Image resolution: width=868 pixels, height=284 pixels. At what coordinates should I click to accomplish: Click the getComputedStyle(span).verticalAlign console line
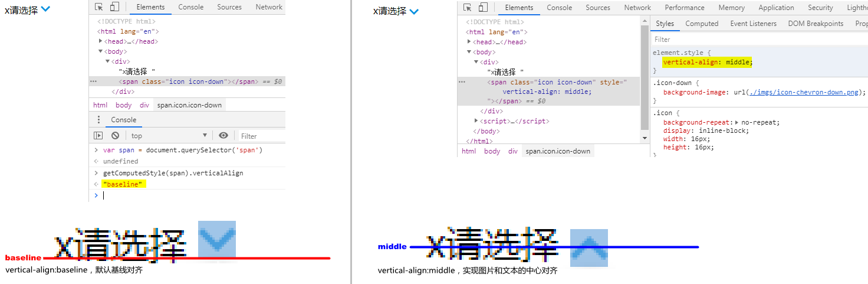click(x=173, y=173)
